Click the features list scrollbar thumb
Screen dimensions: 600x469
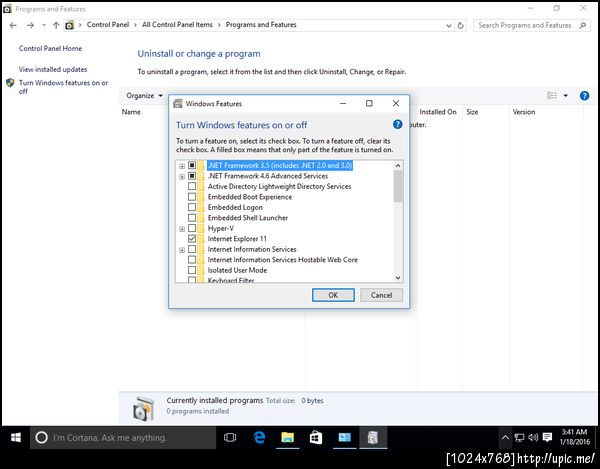398,186
